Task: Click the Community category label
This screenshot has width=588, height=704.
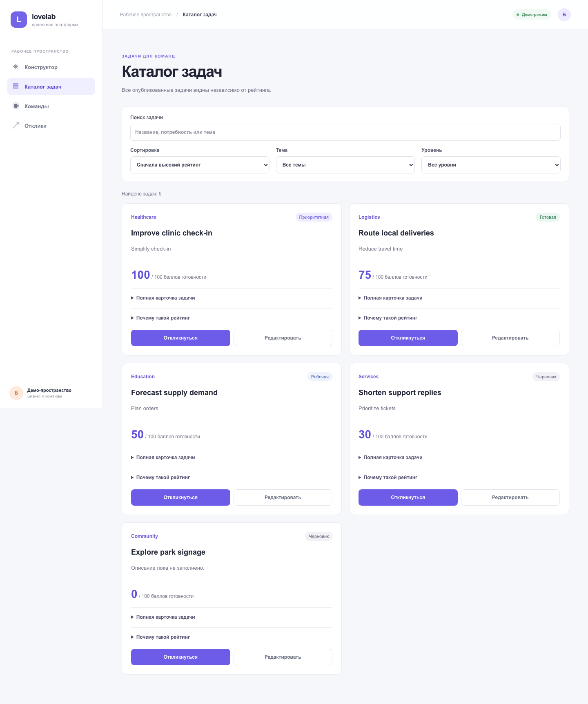Action: pyautogui.click(x=145, y=536)
